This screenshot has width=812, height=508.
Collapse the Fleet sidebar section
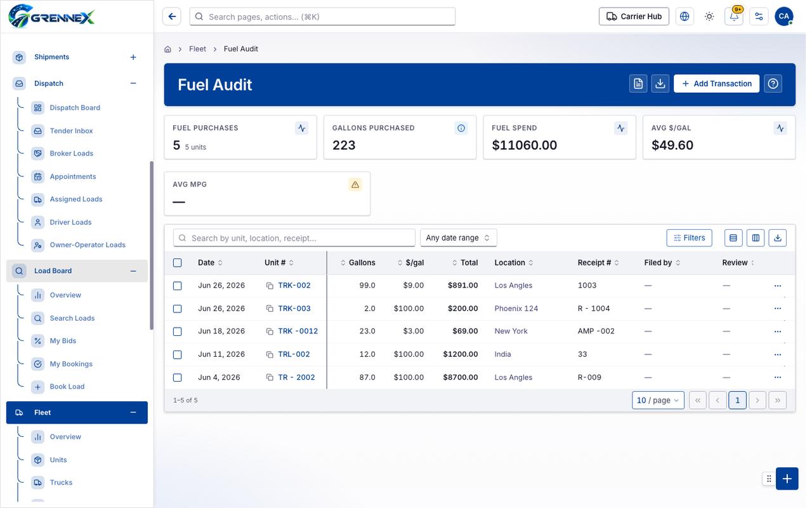pyautogui.click(x=133, y=413)
